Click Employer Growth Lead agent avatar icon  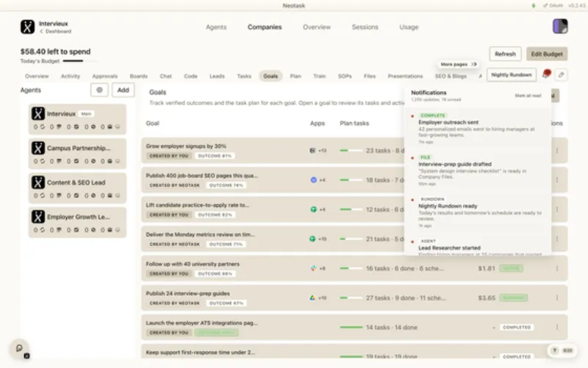38,216
